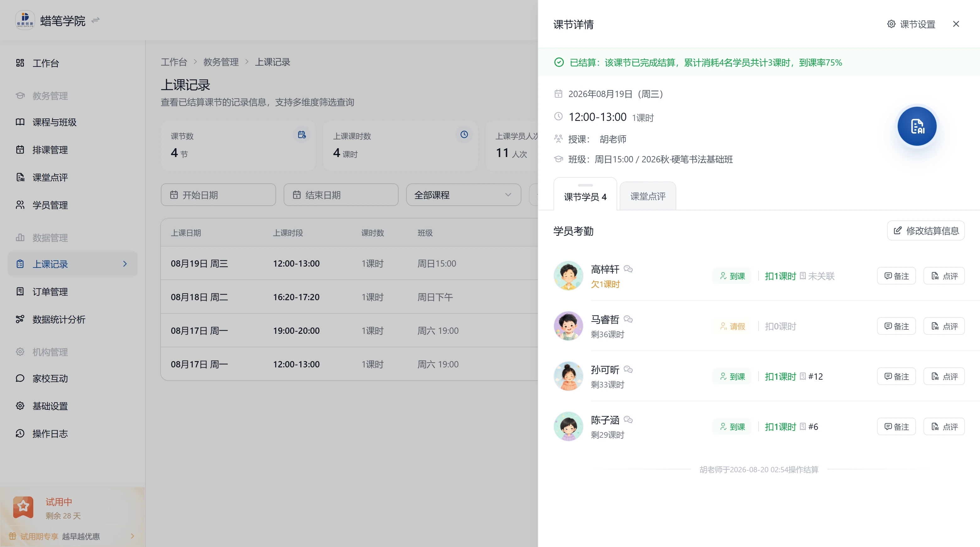Expand 上课记录 sidebar chevron
This screenshot has width=980, height=547.
[x=125, y=264]
